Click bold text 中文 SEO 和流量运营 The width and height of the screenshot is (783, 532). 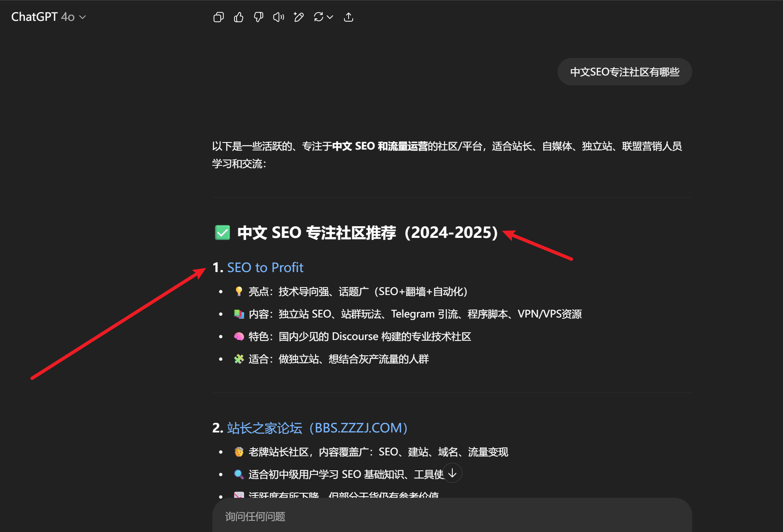click(x=380, y=146)
